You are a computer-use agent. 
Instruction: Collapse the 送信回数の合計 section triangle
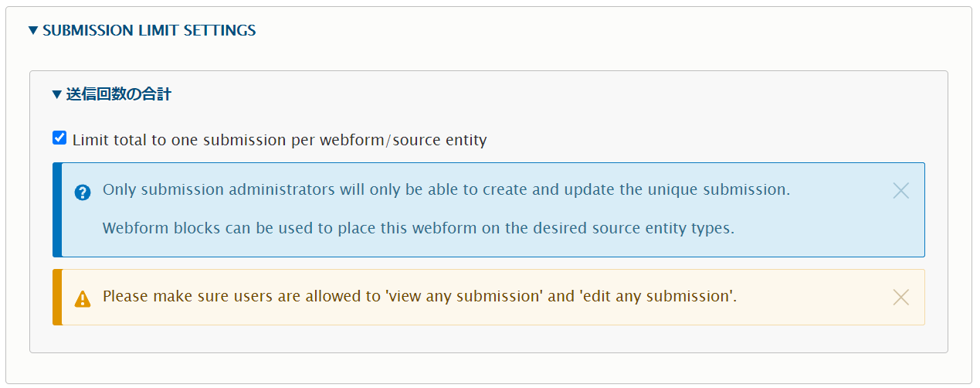pyautogui.click(x=56, y=95)
